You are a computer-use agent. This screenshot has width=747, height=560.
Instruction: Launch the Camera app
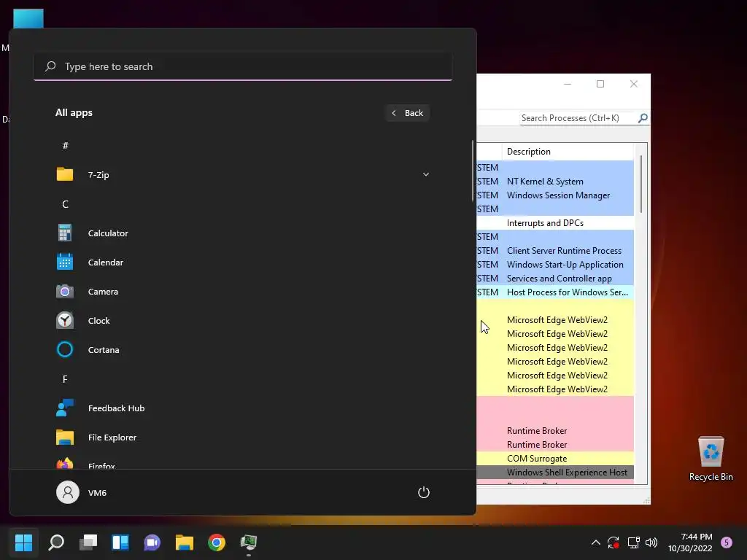(x=242, y=292)
